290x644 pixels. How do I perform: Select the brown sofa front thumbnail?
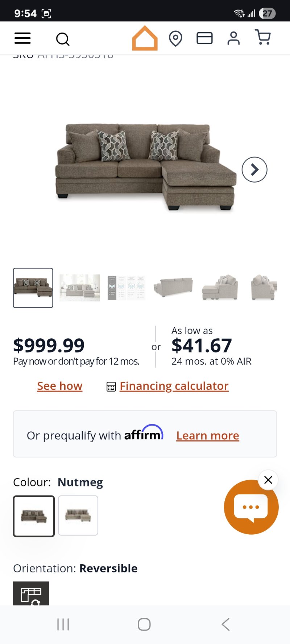point(33,288)
